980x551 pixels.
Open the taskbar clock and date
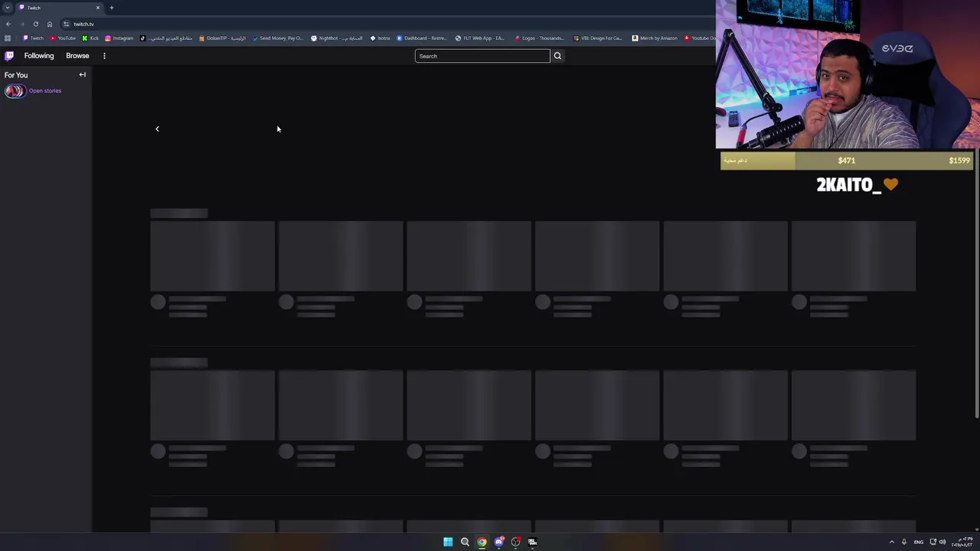tap(962, 542)
